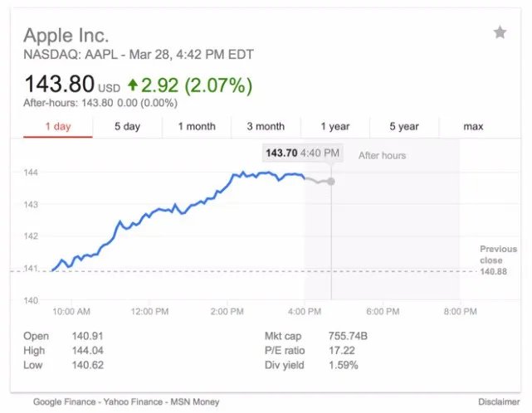The image size is (532, 413).
Task: Show the 3 month price chart
Action: [x=266, y=127]
